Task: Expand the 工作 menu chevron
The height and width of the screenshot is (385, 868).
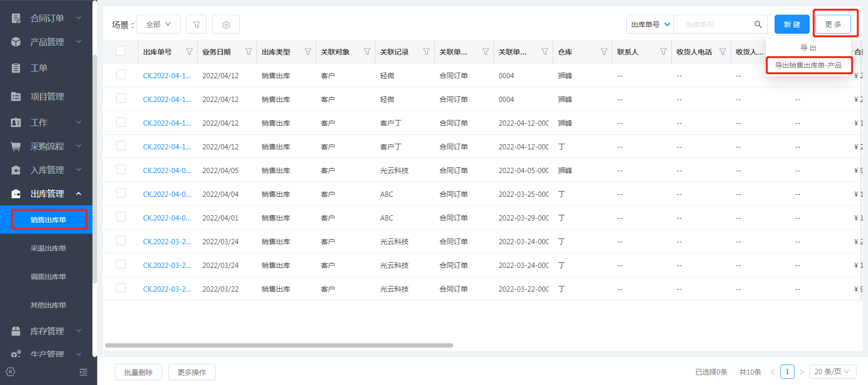Action: point(79,122)
